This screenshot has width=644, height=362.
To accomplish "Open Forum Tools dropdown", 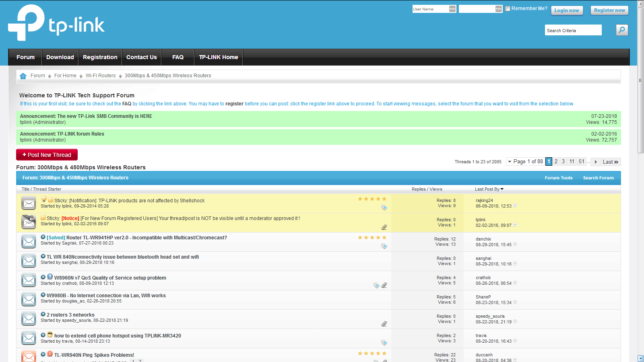I will [559, 178].
